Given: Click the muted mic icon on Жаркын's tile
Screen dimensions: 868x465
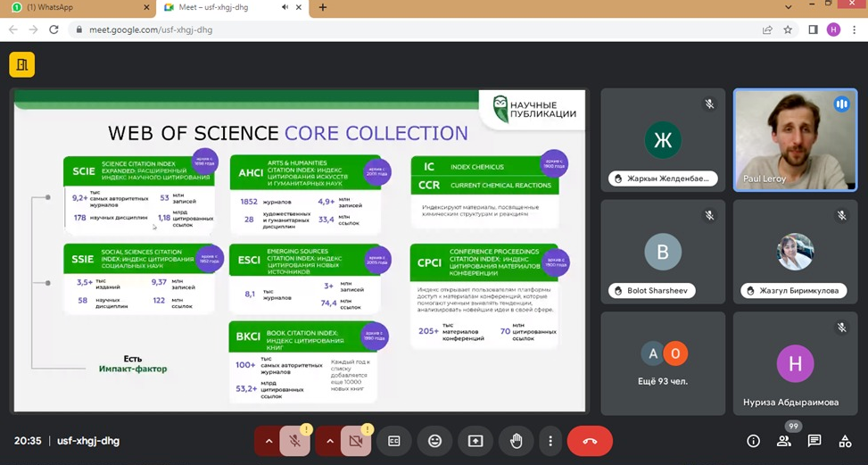Looking at the screenshot, I should click(709, 104).
